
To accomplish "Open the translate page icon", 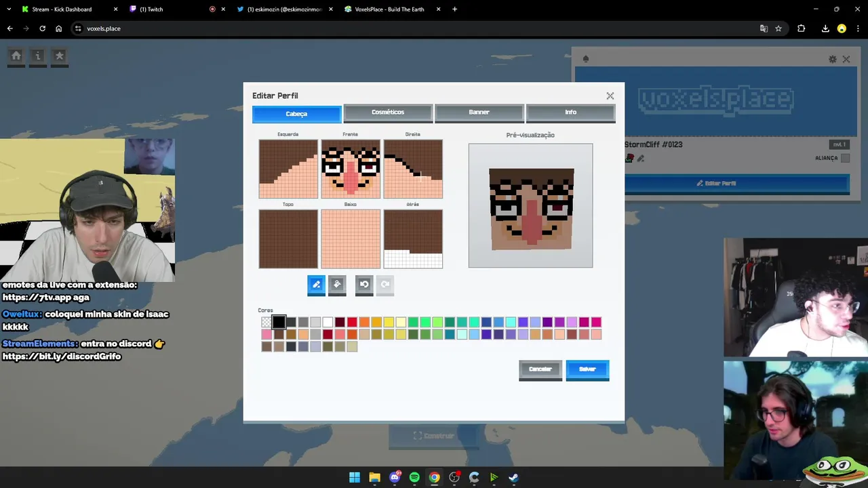I will 764,28.
